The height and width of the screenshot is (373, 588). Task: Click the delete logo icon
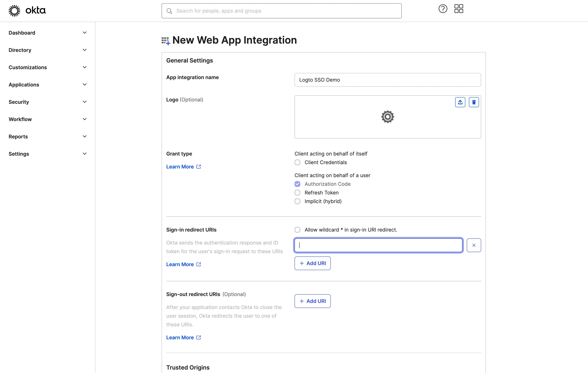pyautogui.click(x=474, y=102)
